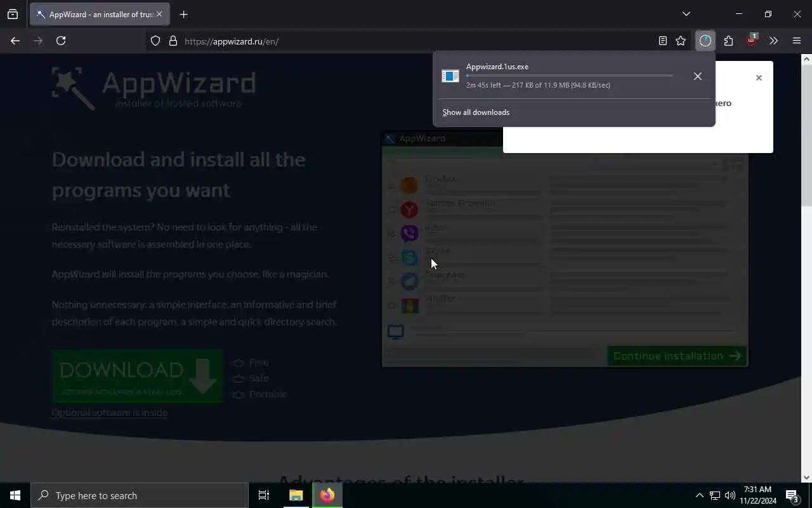Open Firefox View icon in tab strip
This screenshot has height=508, width=812.
pos(13,14)
